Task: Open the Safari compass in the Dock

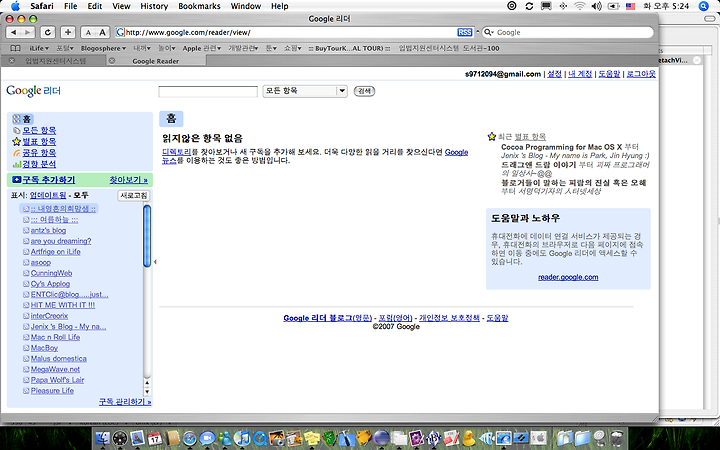Action: coord(190,439)
